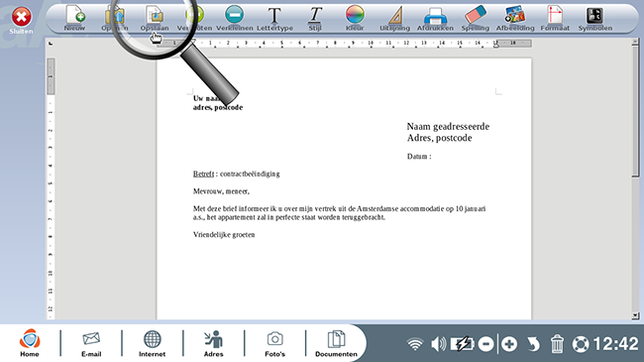Insert a picture with Afbeelding
Viewport: 644px width, 362px height.
(515, 19)
